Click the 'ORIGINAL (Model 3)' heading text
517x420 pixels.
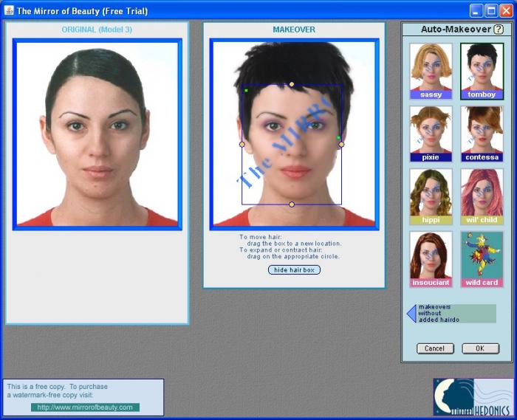[97, 30]
